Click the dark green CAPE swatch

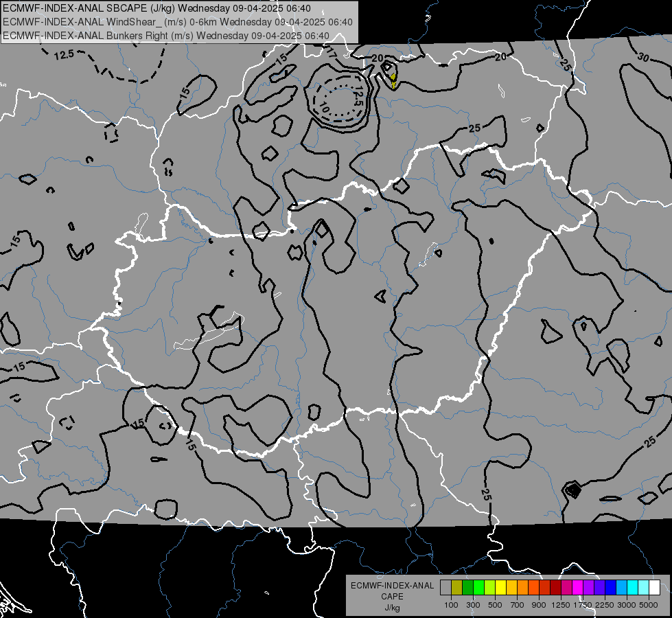pyautogui.click(x=468, y=588)
